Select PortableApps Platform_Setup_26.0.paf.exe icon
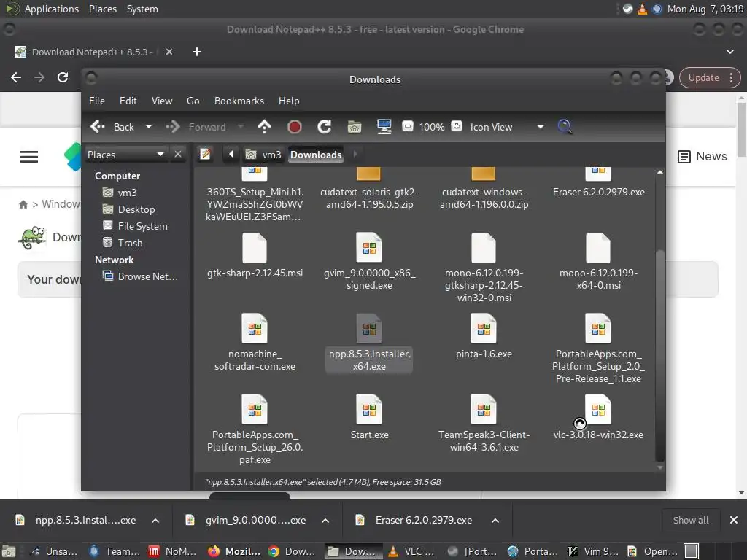This screenshot has width=747, height=560. (x=255, y=410)
